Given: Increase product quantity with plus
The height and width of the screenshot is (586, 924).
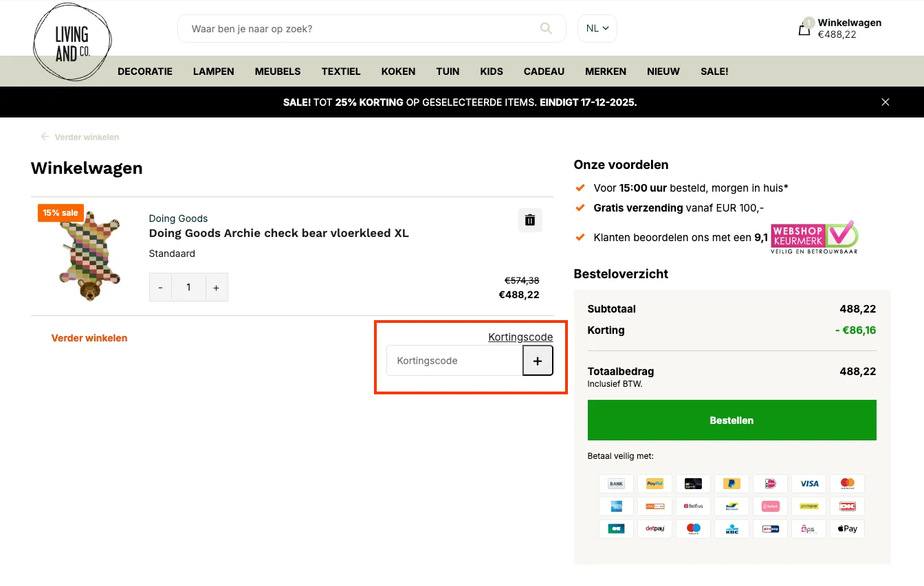Looking at the screenshot, I should [216, 288].
